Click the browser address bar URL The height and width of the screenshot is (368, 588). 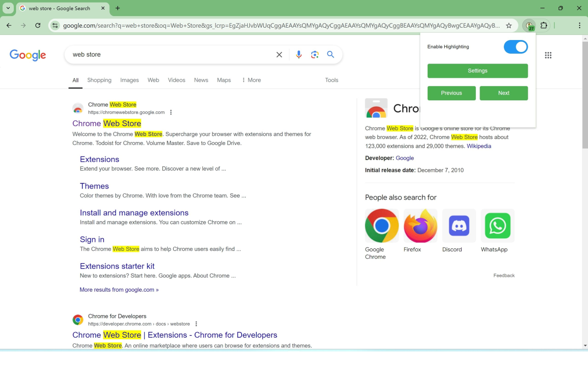pyautogui.click(x=281, y=26)
